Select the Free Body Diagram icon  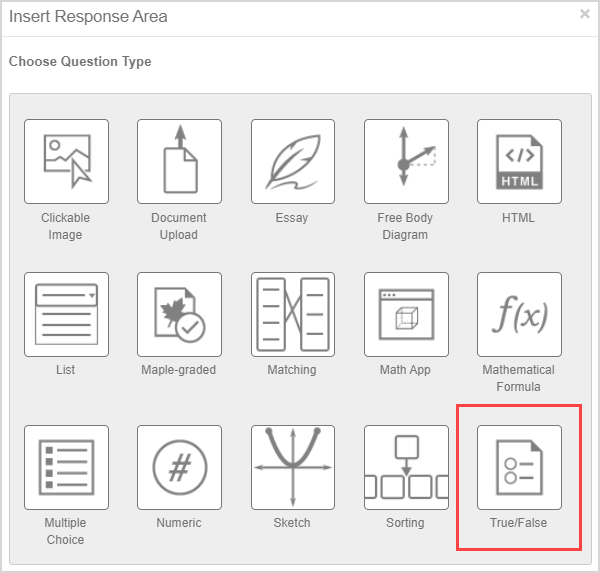click(406, 162)
